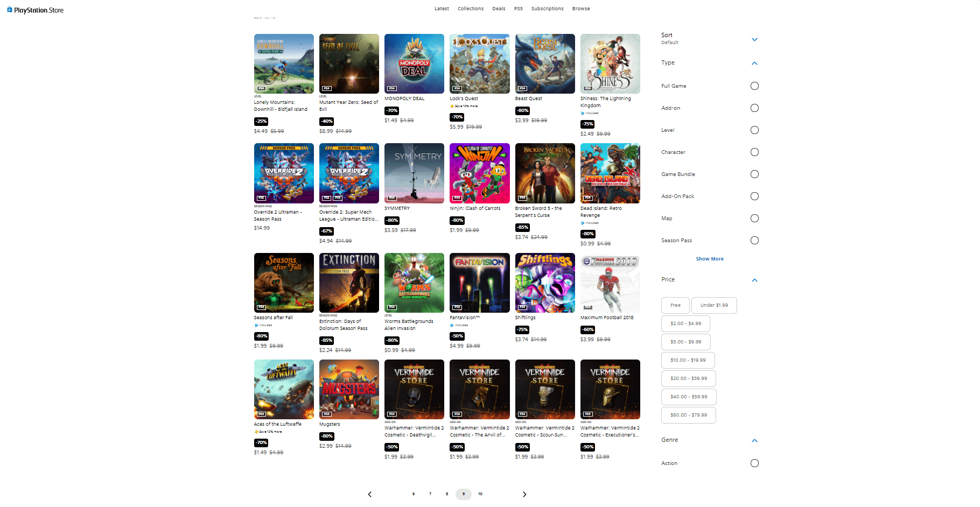Open the PlayStation Store home logo

35,10
